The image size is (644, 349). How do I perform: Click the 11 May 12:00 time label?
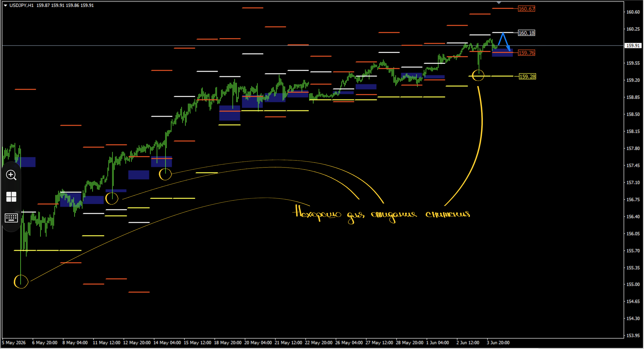point(107,342)
